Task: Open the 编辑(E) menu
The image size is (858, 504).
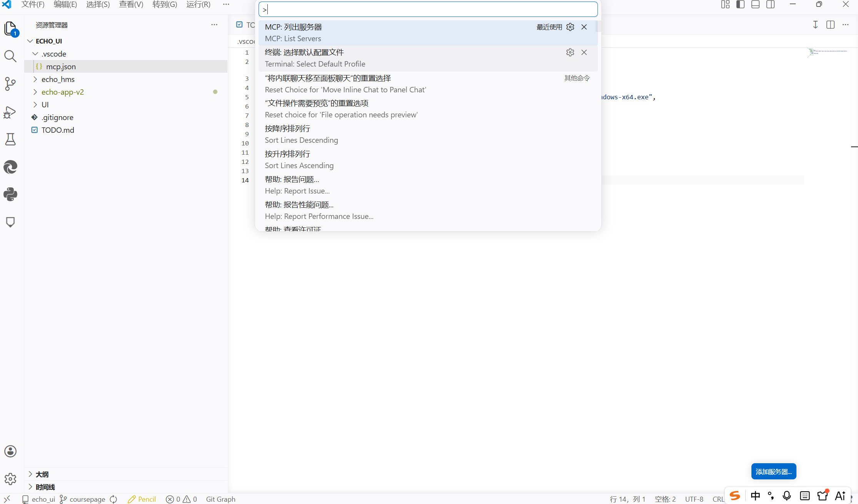Action: 65,5
